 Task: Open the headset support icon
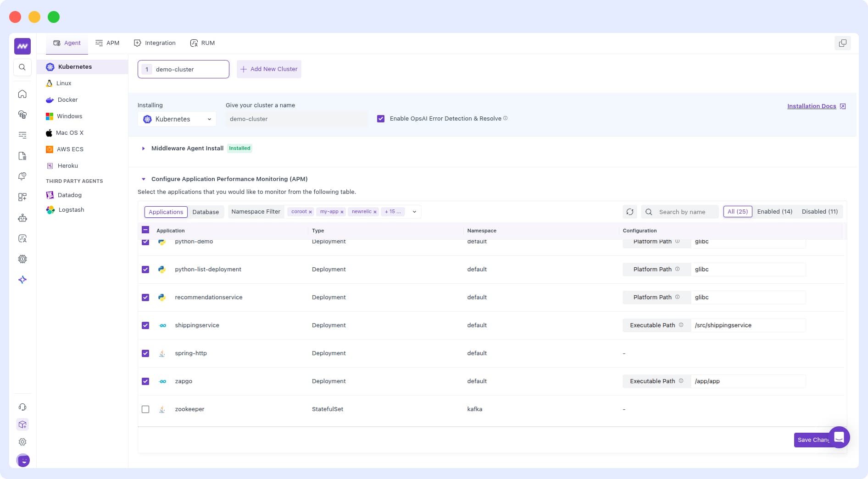click(22, 407)
